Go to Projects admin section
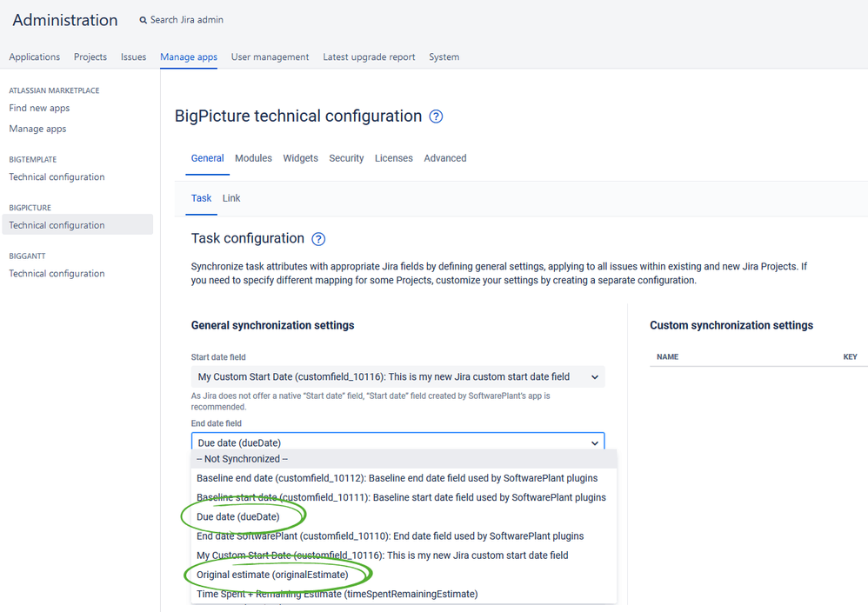Image resolution: width=868 pixels, height=612 pixels. [x=90, y=57]
